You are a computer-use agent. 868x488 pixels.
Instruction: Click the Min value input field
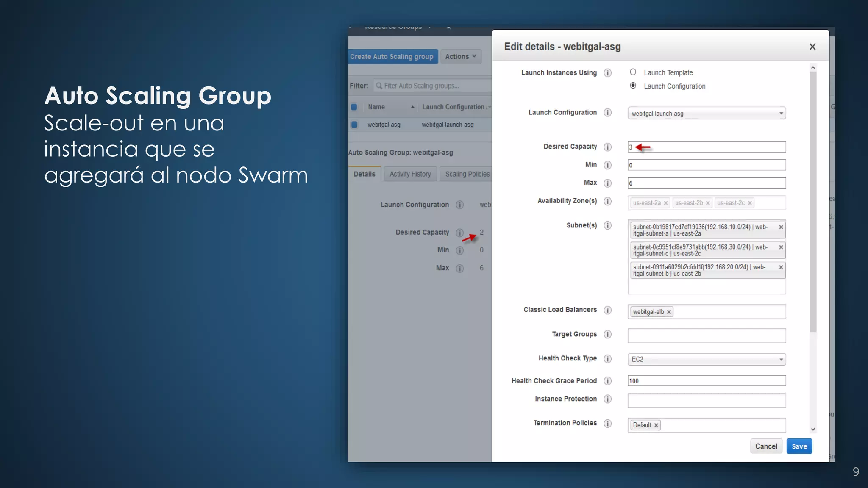tap(707, 165)
